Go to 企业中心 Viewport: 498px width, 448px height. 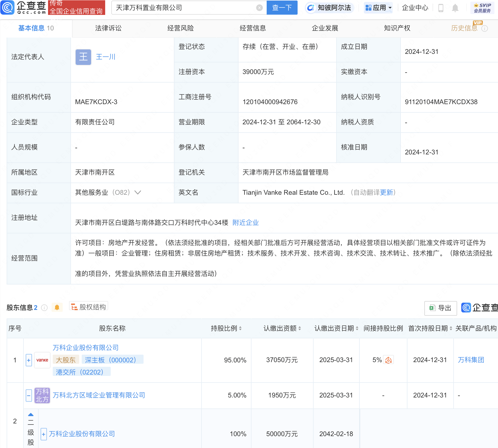tap(415, 8)
